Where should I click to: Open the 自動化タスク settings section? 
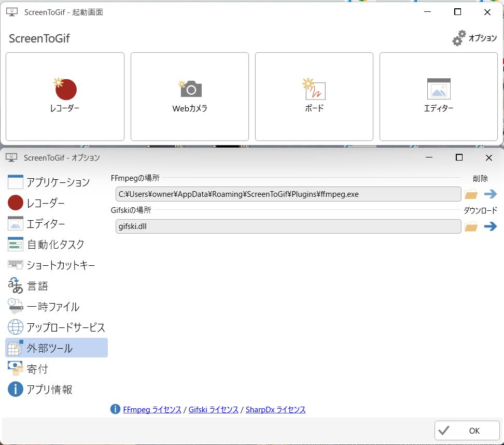coord(57,245)
